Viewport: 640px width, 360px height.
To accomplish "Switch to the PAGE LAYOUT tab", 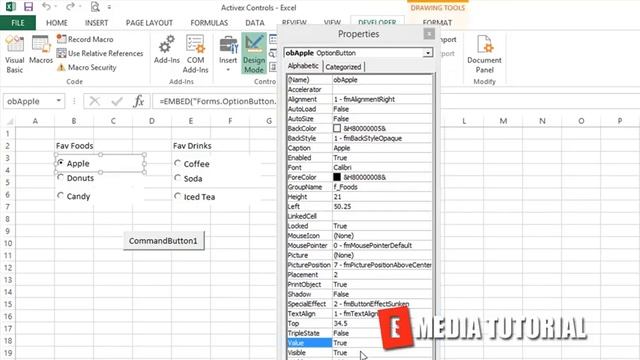I will (x=149, y=23).
